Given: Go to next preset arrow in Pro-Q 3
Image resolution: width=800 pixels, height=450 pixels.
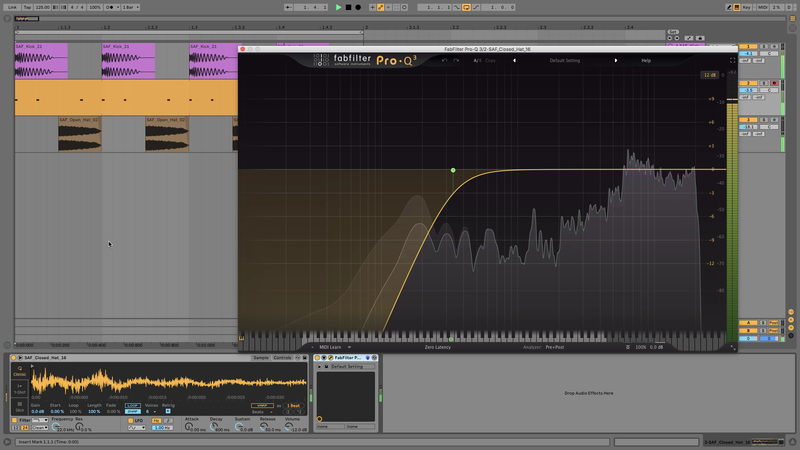Looking at the screenshot, I should tap(616, 60).
